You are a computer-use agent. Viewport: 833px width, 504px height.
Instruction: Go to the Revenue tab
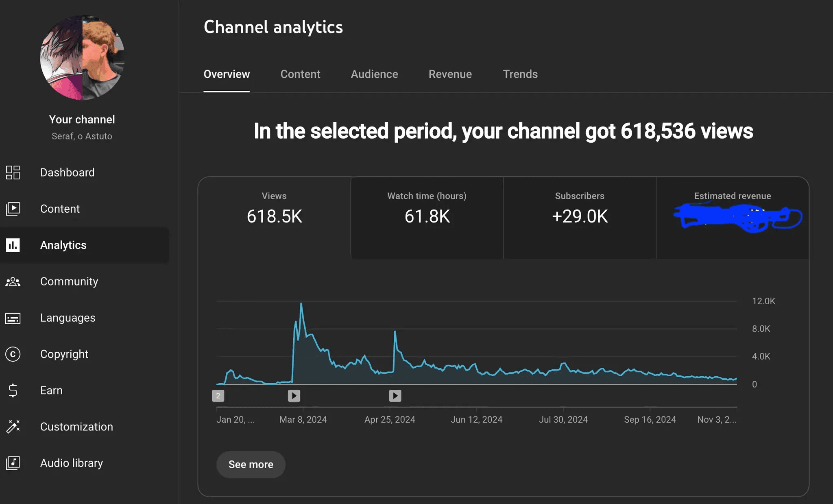(x=450, y=74)
